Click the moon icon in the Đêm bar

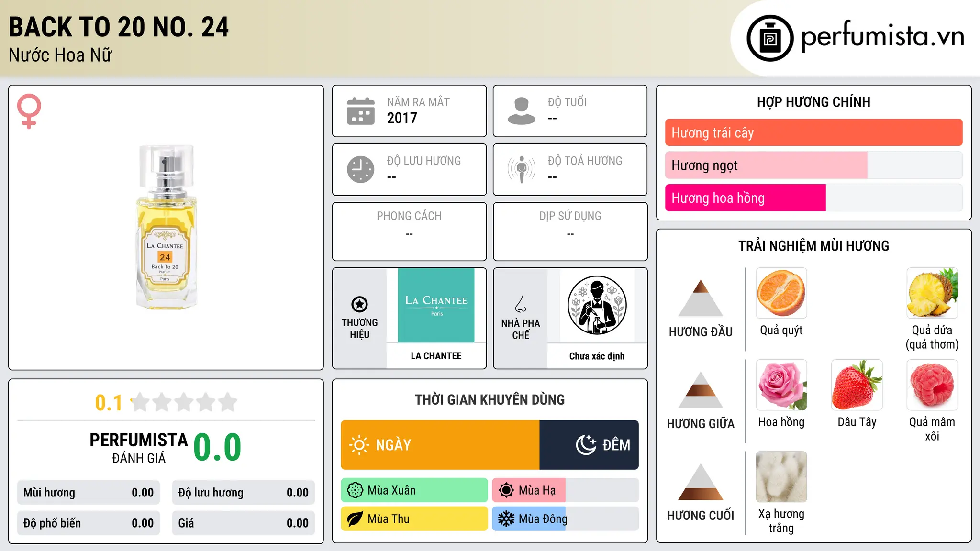tap(586, 445)
